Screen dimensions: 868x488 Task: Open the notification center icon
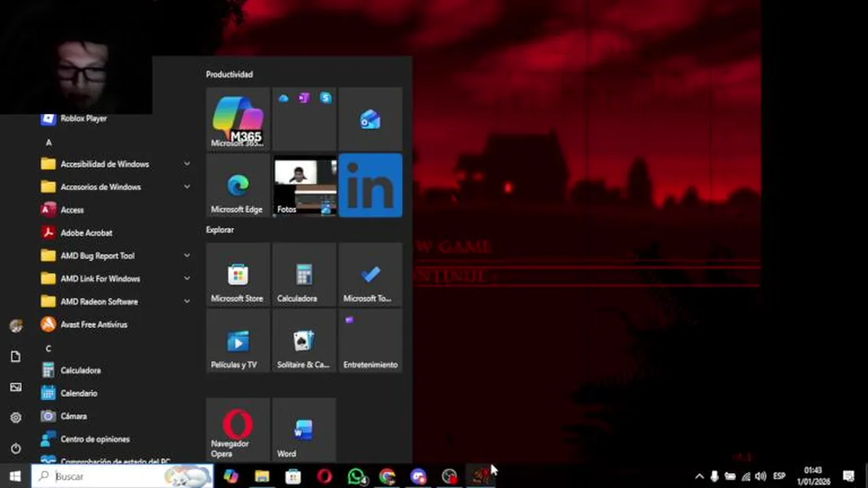[848, 476]
